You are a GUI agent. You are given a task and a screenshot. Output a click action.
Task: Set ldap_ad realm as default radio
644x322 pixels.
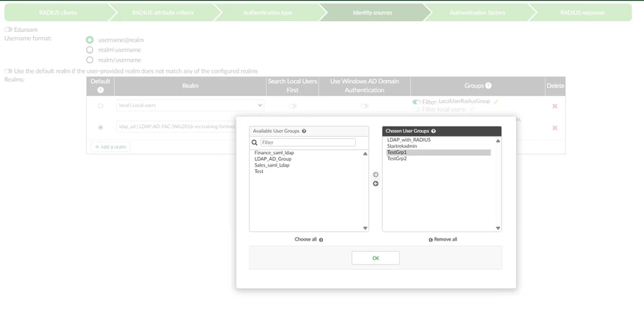pyautogui.click(x=100, y=127)
